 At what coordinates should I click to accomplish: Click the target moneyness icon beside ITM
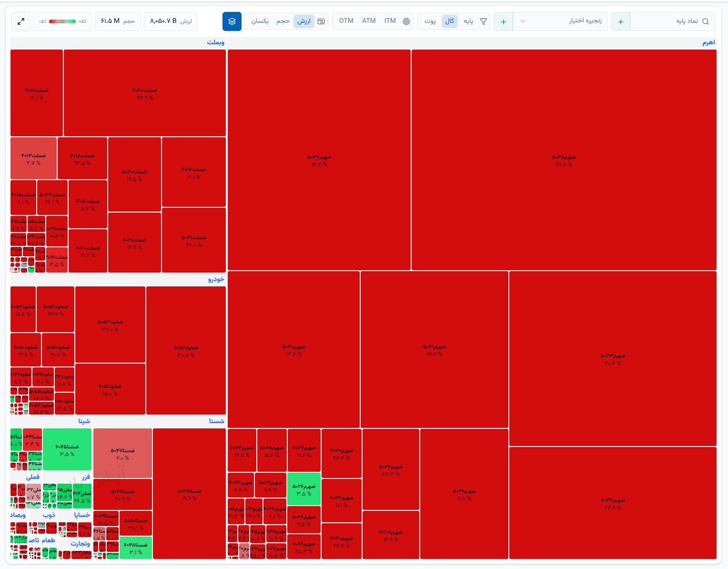tap(406, 21)
